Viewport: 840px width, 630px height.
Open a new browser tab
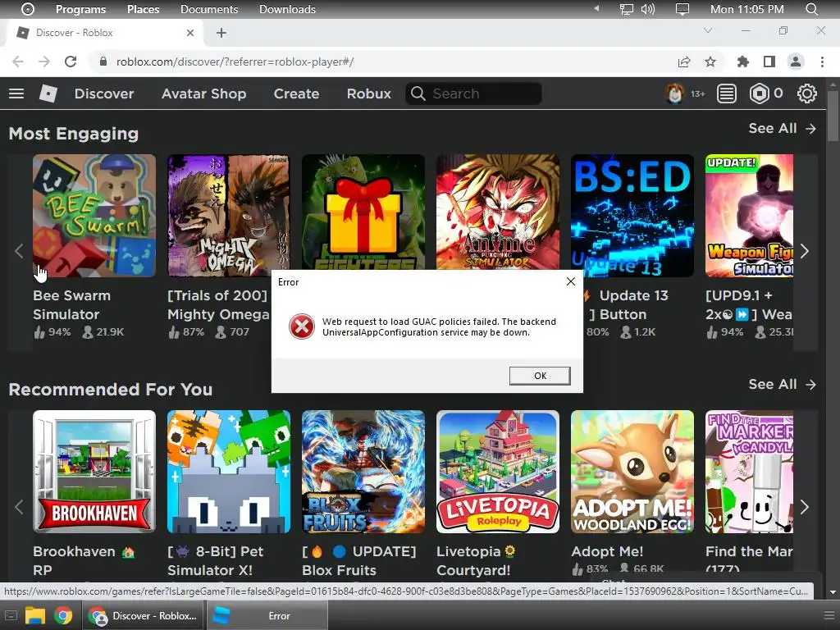221,33
